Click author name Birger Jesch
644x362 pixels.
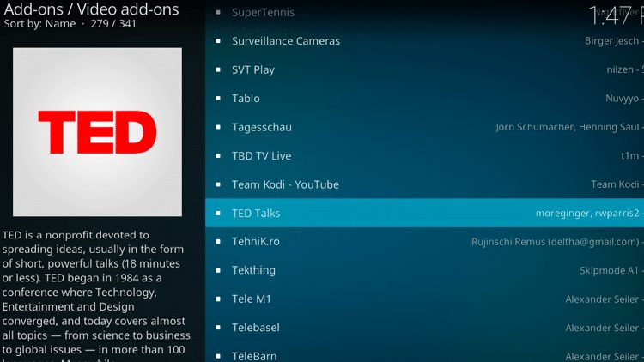pyautogui.click(x=611, y=41)
